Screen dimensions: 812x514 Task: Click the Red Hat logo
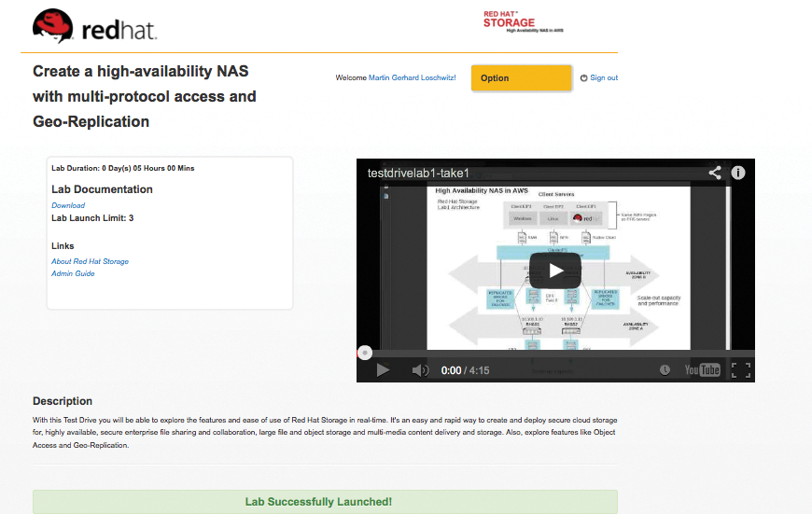[94, 26]
